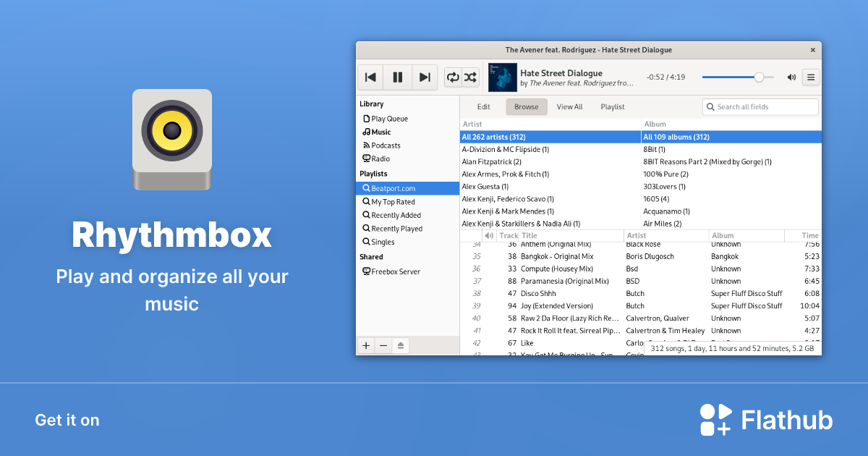
Task: Create a new playlist with the plus button
Action: point(366,345)
